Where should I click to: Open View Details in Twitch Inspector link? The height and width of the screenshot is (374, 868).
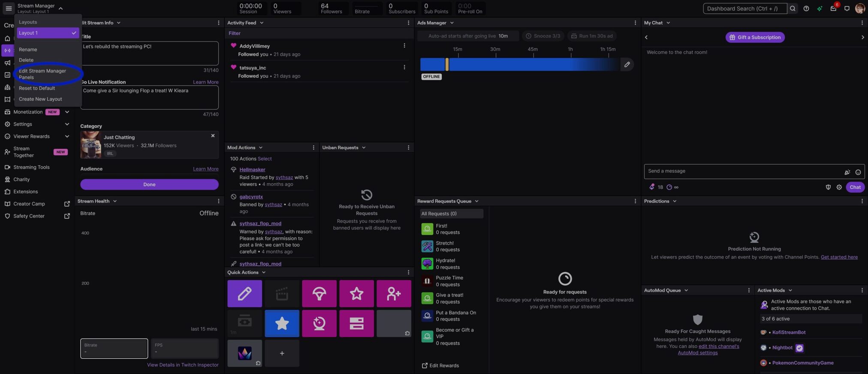(183, 365)
